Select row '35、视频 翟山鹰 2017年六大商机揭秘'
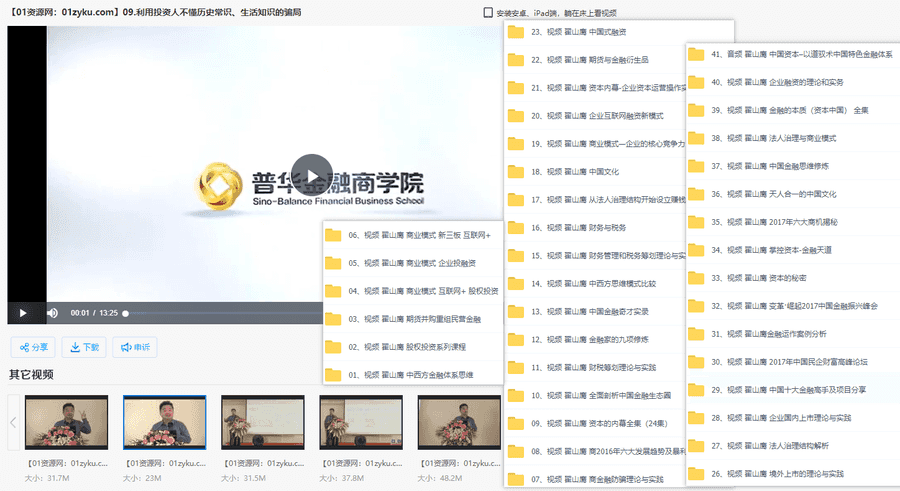The width and height of the screenshot is (900, 491). click(x=793, y=222)
